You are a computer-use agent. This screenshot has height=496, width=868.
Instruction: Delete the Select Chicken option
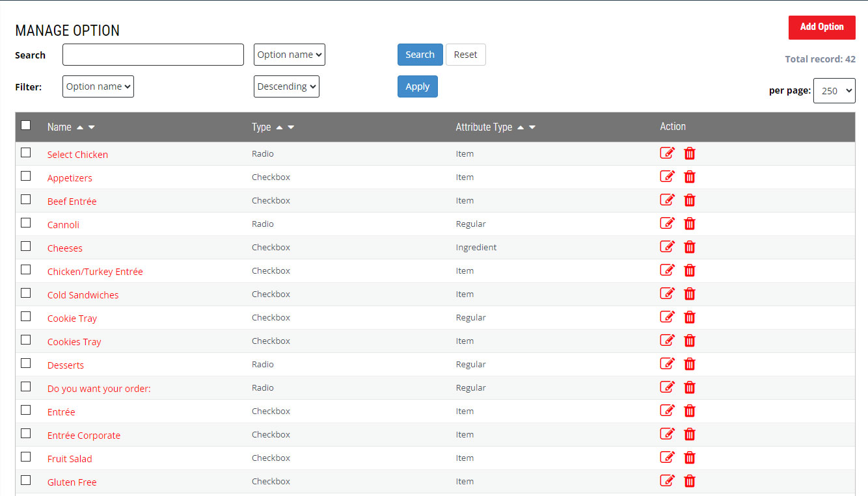[x=690, y=153]
